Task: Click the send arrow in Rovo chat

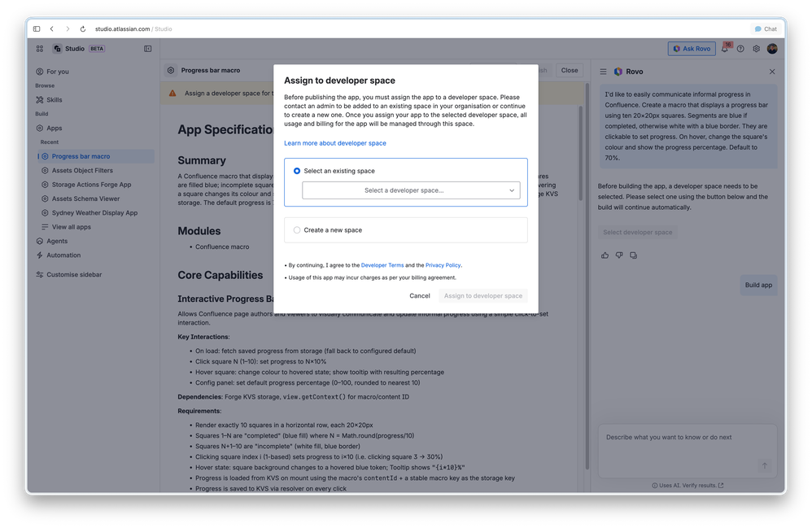Action: [x=764, y=466]
